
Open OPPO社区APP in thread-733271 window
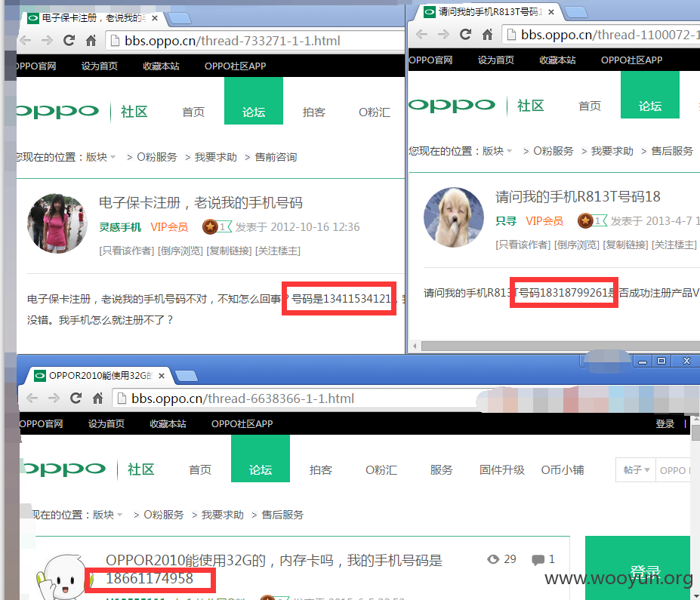point(236,66)
